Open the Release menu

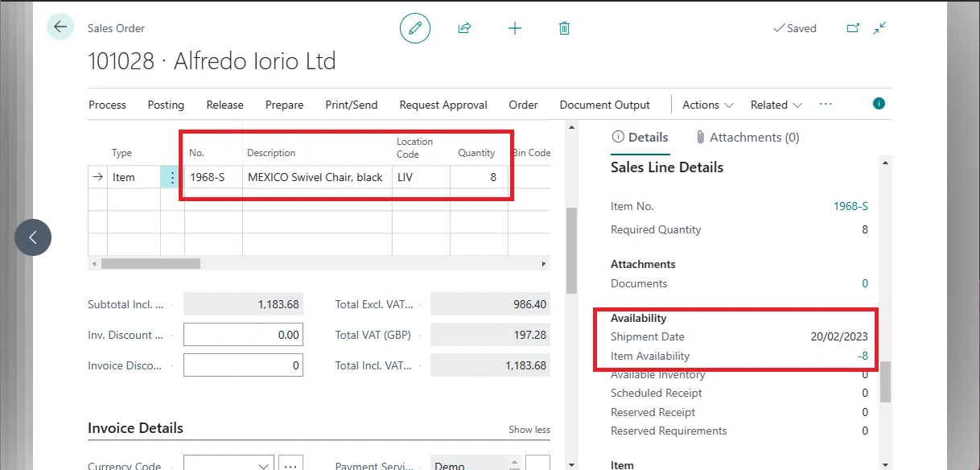pos(225,105)
